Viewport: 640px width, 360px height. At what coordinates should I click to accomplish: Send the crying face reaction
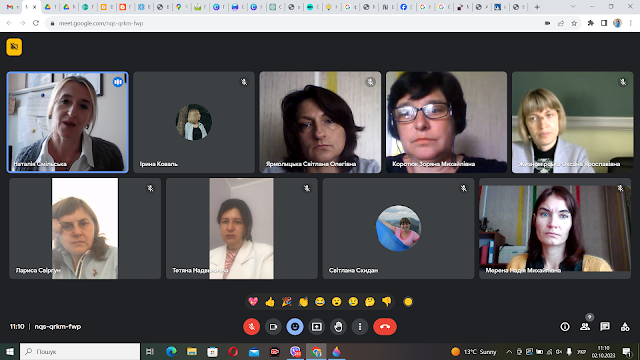tap(353, 302)
